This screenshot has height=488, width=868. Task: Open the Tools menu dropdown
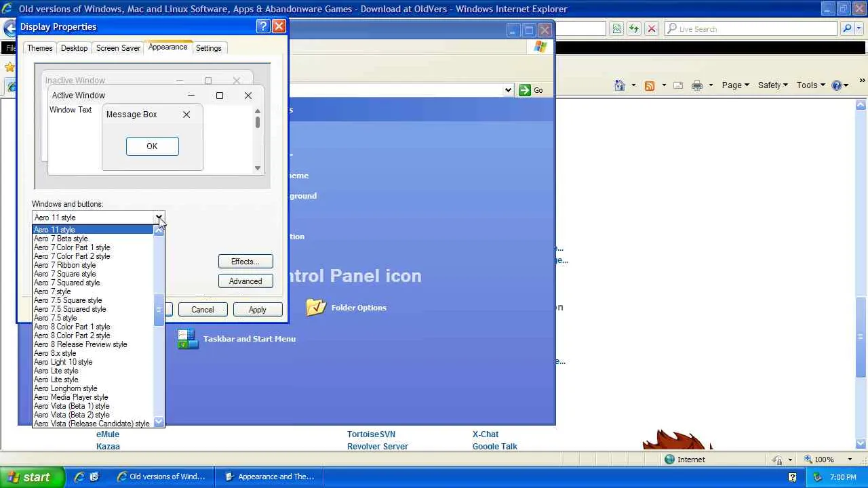pos(810,85)
